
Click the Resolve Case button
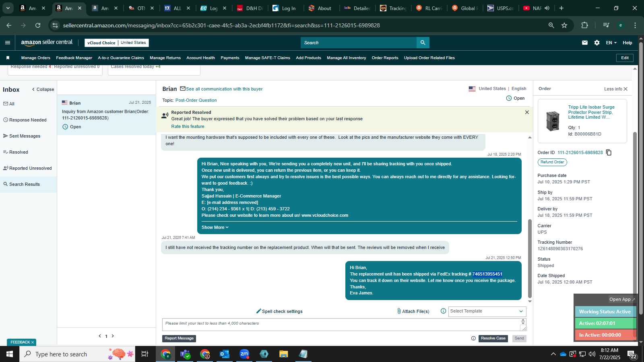click(x=493, y=338)
